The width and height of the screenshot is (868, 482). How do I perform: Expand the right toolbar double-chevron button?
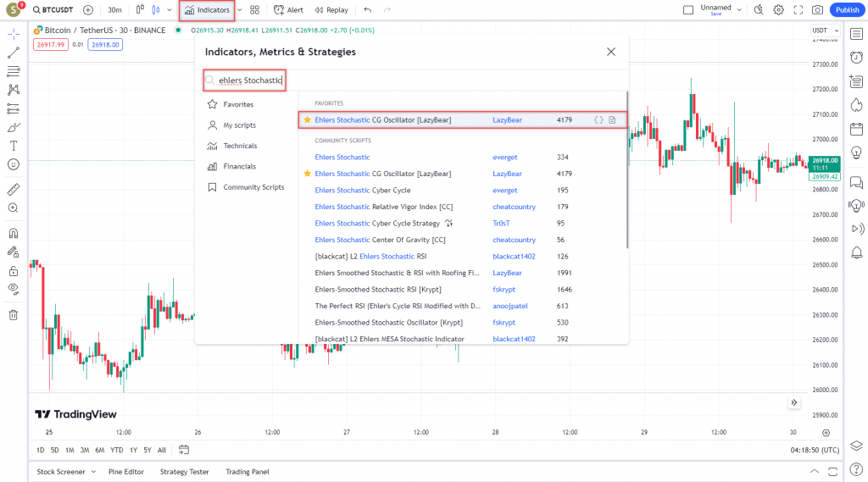point(793,402)
